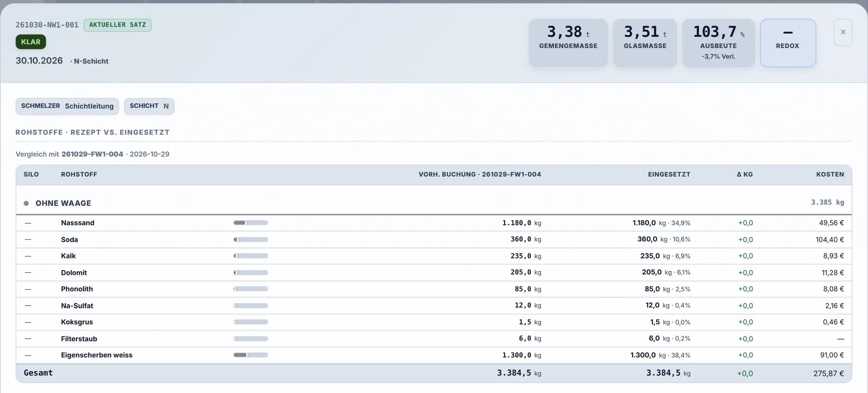This screenshot has width=868, height=393.
Task: Click the Vorh. Buchung column header
Action: 480,174
